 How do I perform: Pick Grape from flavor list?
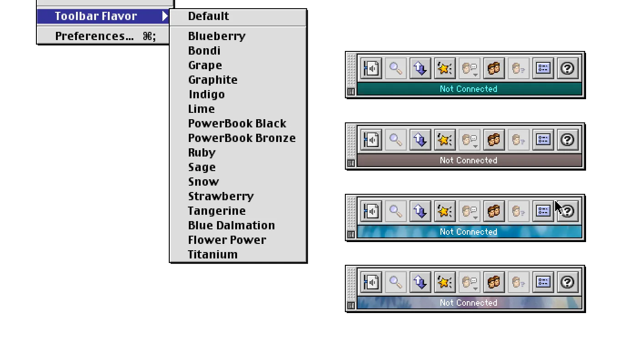coord(238,66)
